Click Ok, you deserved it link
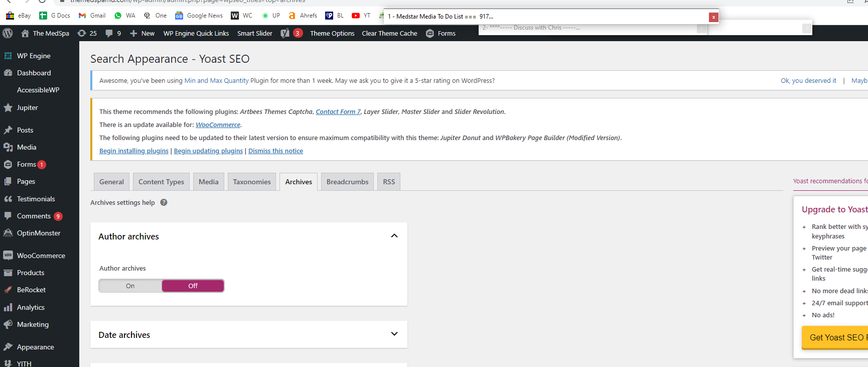Viewport: 868px width, 367px height. coord(808,80)
